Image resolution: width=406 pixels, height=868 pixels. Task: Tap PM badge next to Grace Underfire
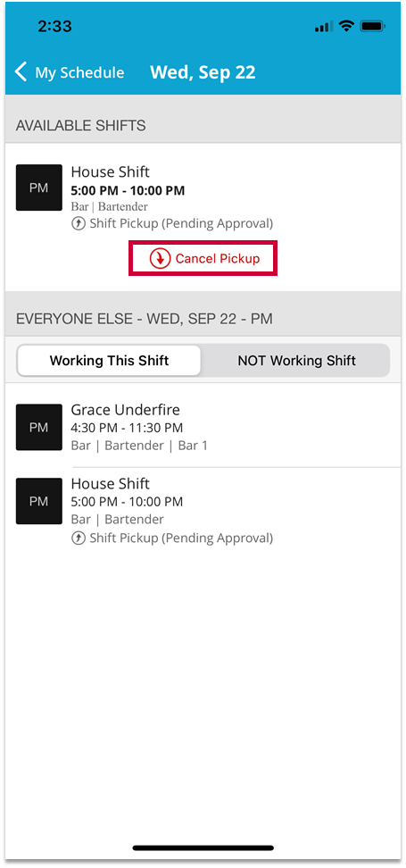[38, 428]
